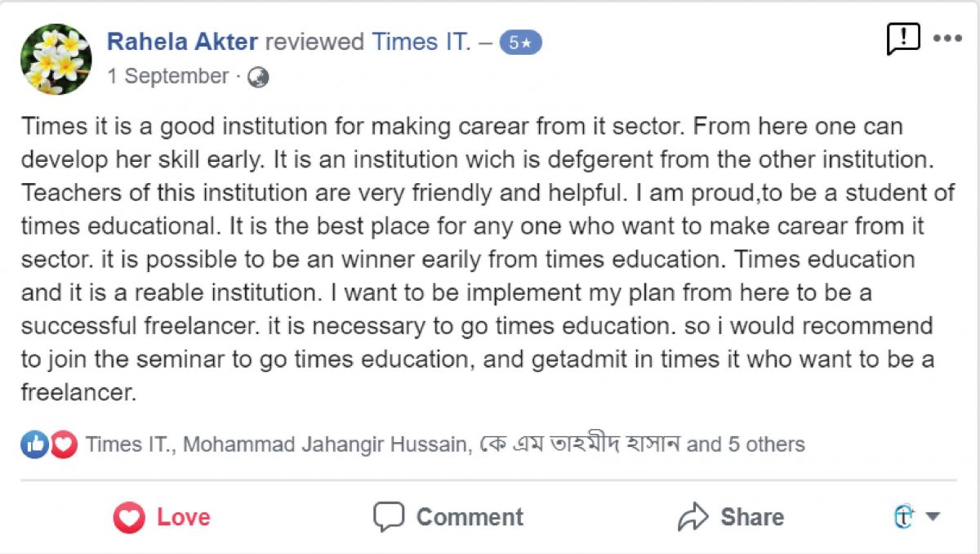Click the public globe privacy icon
This screenshot has height=554, width=980.
point(258,77)
